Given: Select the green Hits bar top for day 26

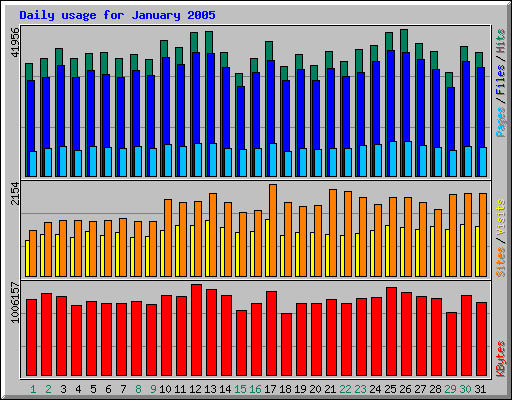Looking at the screenshot, I should click(404, 41).
